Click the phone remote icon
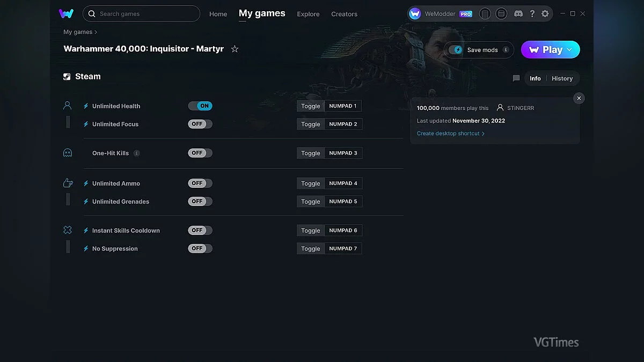The height and width of the screenshot is (362, 644). pyautogui.click(x=485, y=14)
